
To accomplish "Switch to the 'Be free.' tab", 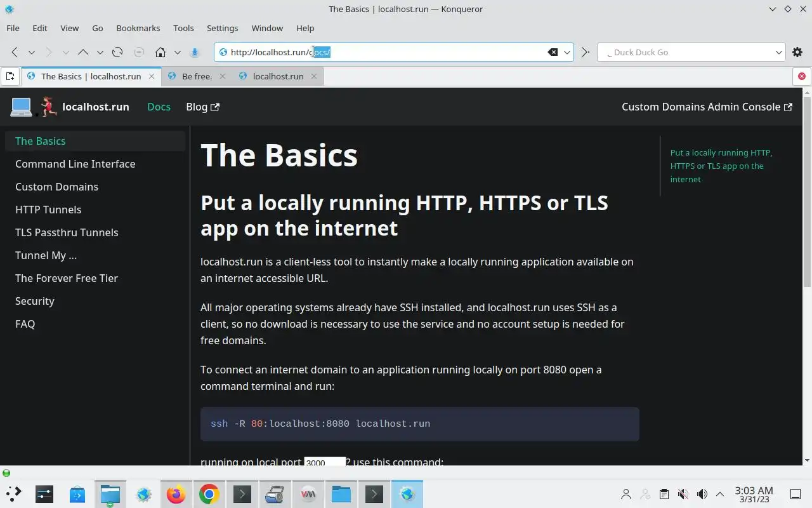I will [197, 76].
